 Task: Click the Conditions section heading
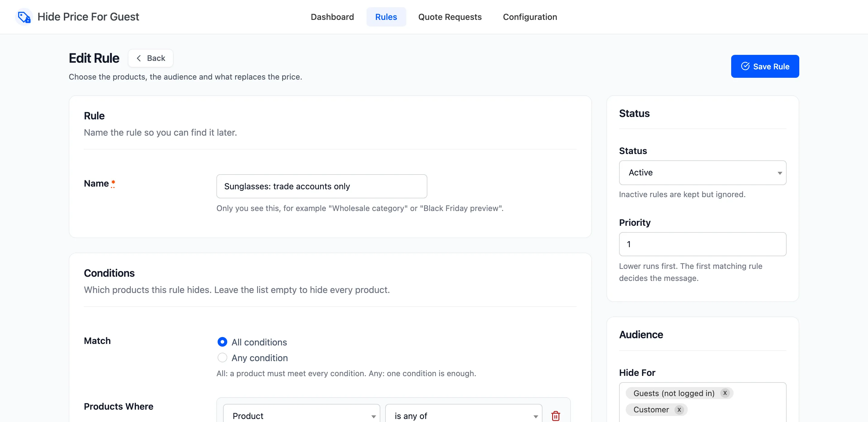click(109, 273)
